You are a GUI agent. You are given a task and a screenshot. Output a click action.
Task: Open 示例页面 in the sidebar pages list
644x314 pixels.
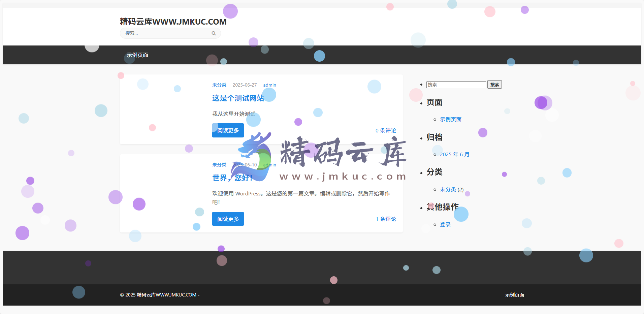coord(451,119)
